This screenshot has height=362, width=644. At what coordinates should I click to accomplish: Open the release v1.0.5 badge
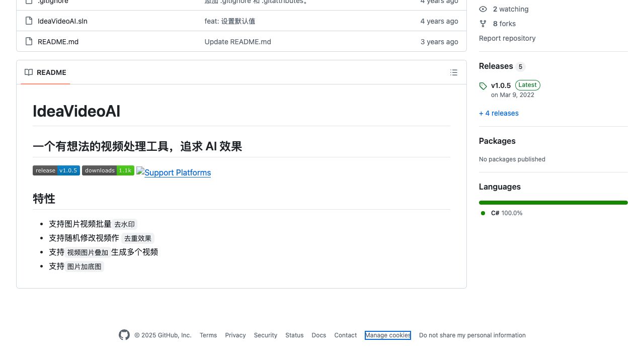pyautogui.click(x=56, y=170)
